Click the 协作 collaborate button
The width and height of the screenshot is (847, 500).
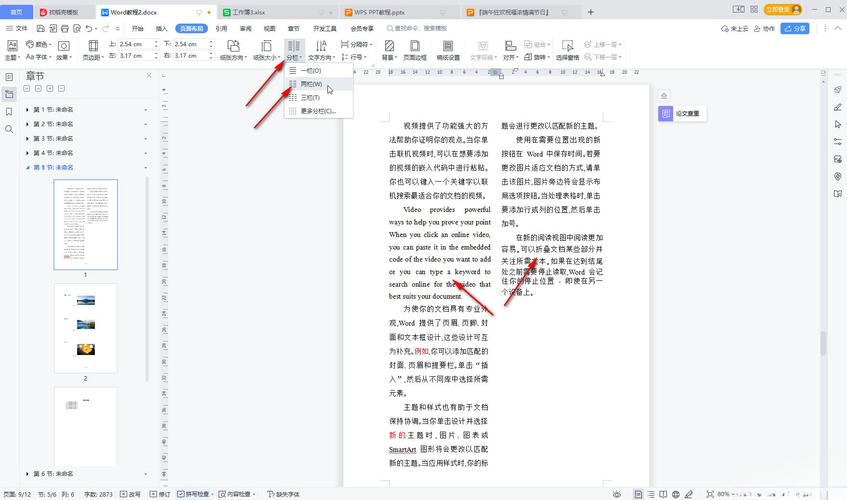764,29
